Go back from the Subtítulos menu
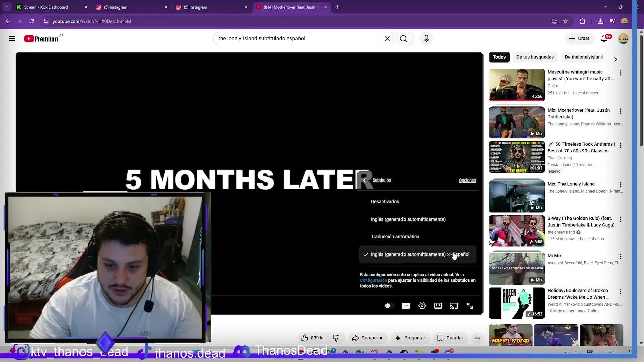The image size is (644, 362). click(364, 180)
